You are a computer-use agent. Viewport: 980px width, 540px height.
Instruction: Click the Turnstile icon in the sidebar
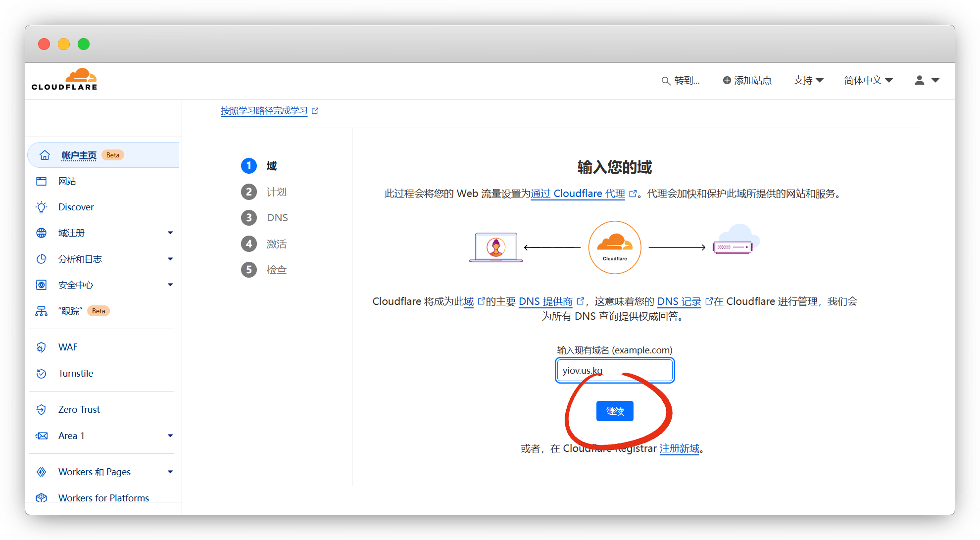click(42, 373)
